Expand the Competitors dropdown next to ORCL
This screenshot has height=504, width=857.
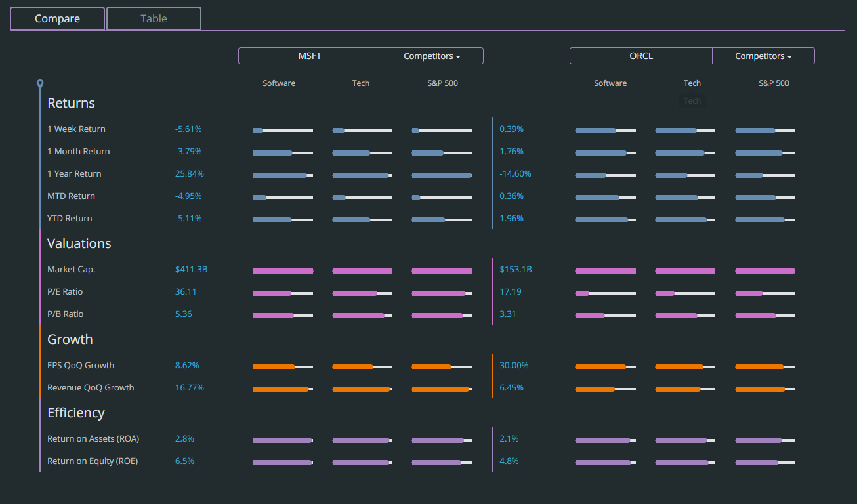[763, 56]
